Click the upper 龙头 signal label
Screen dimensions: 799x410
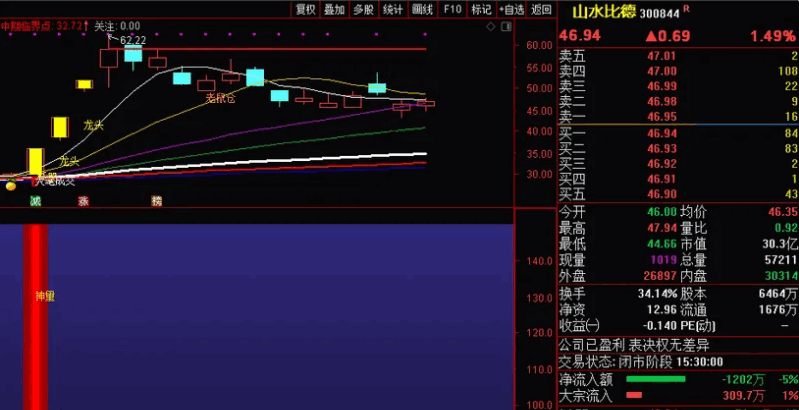tap(94, 125)
